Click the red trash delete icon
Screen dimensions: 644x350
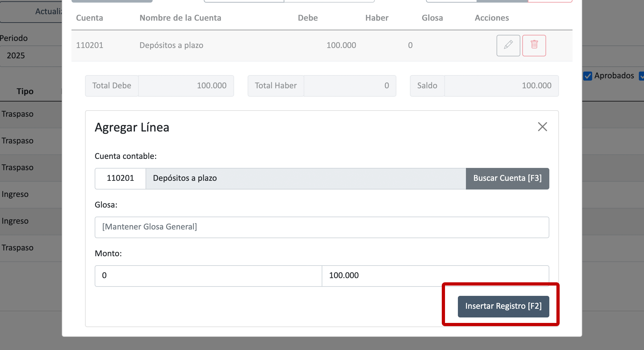534,45
